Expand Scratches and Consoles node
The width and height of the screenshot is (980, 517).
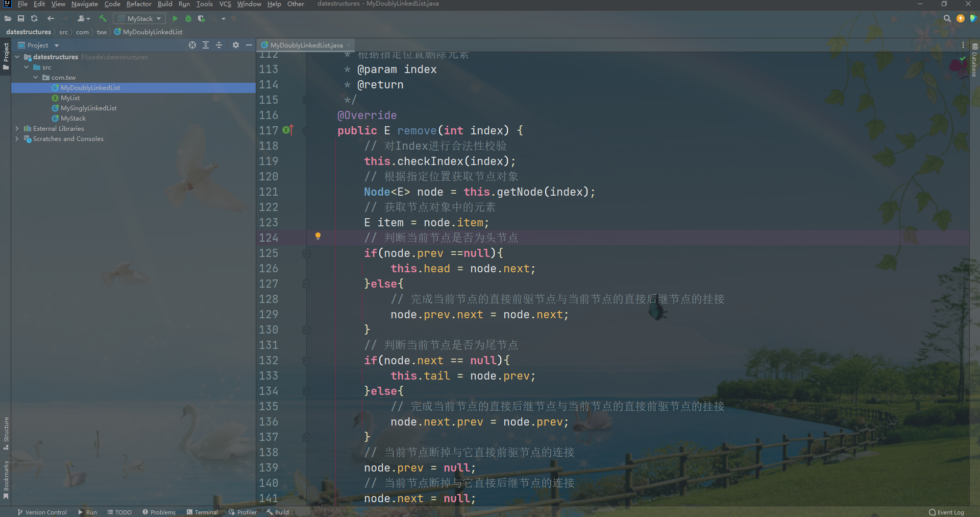[17, 138]
